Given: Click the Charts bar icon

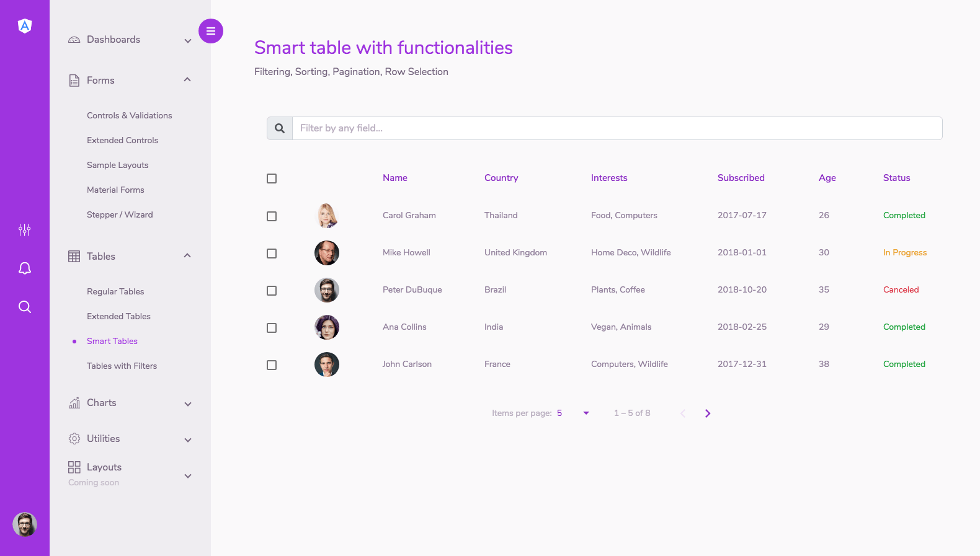Looking at the screenshot, I should click(74, 403).
